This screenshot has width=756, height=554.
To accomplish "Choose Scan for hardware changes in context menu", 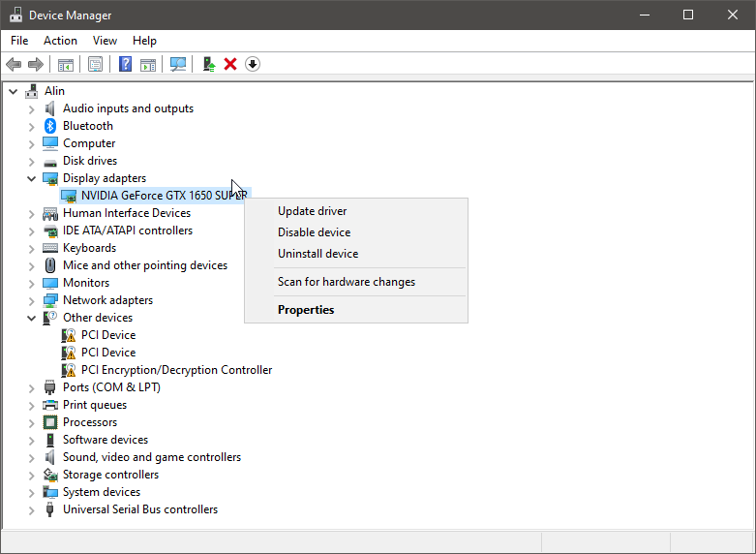I will point(356,282).
